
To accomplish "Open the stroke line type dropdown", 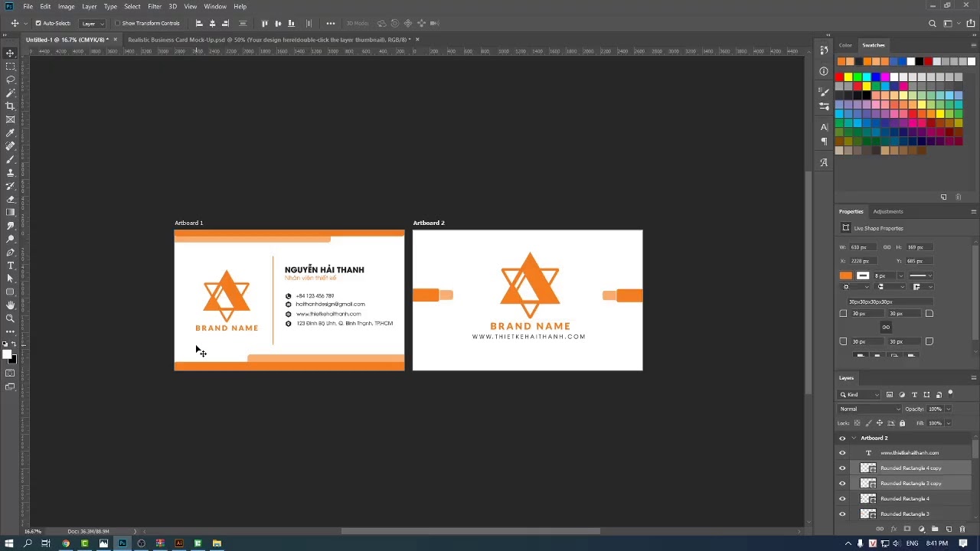I will [920, 275].
